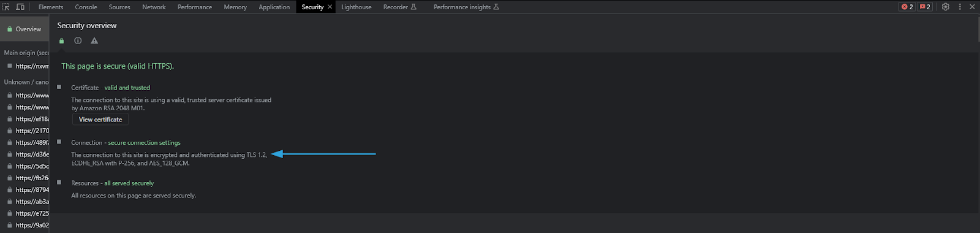Click the View certificate button

coord(100,120)
